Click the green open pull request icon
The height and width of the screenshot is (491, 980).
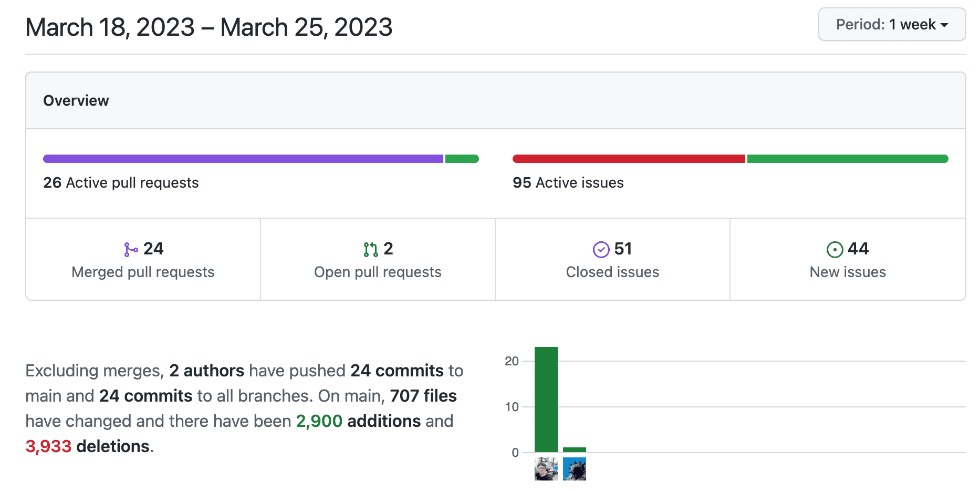370,249
